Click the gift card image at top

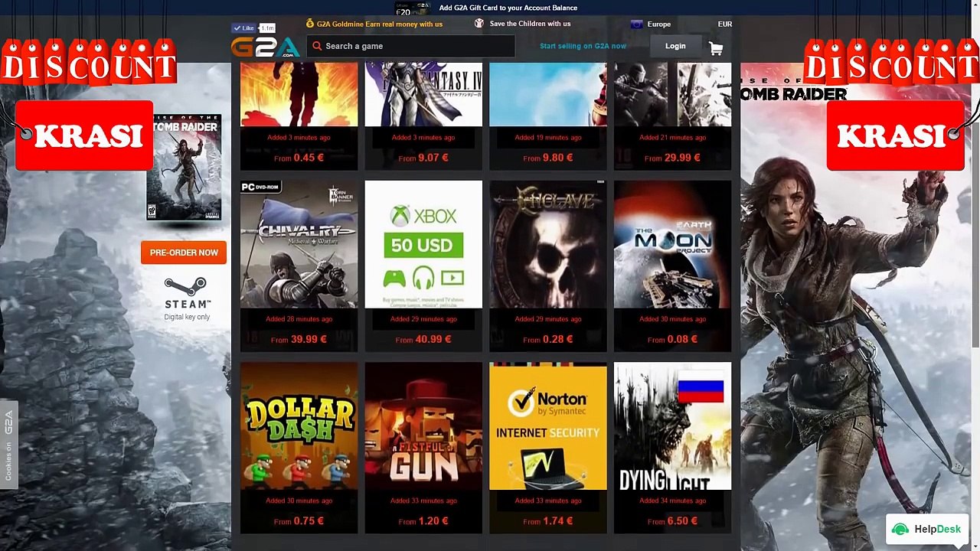click(x=413, y=9)
